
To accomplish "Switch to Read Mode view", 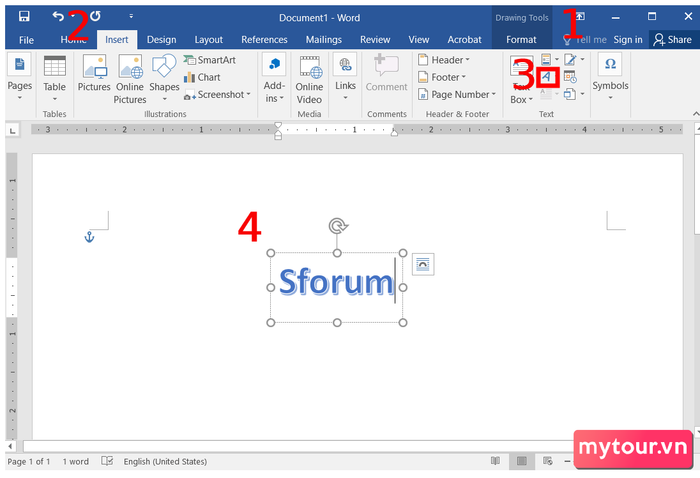I will tap(495, 461).
